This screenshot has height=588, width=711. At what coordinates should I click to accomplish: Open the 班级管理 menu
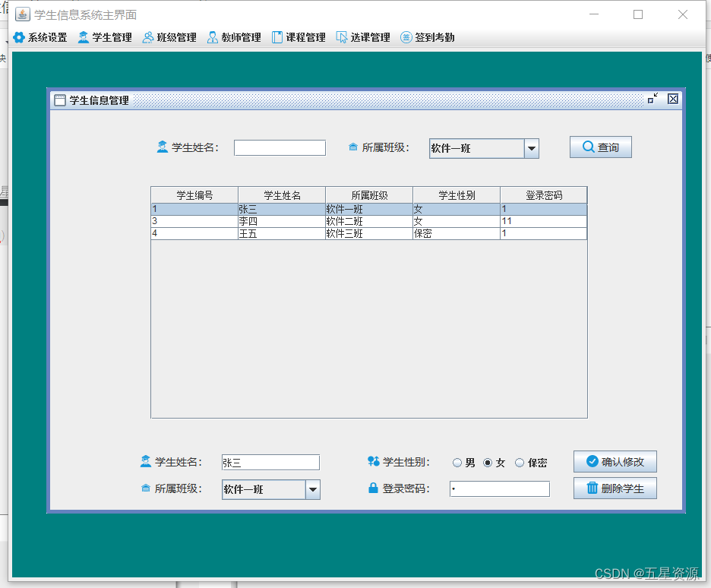tap(169, 37)
